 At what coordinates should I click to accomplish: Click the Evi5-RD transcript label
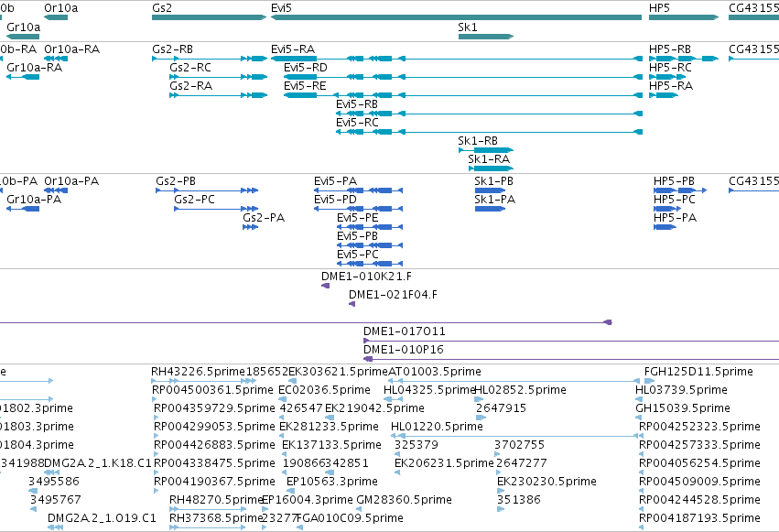pos(306,68)
